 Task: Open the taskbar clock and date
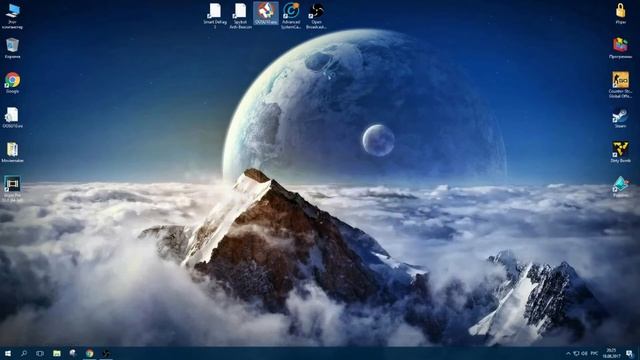611,353
